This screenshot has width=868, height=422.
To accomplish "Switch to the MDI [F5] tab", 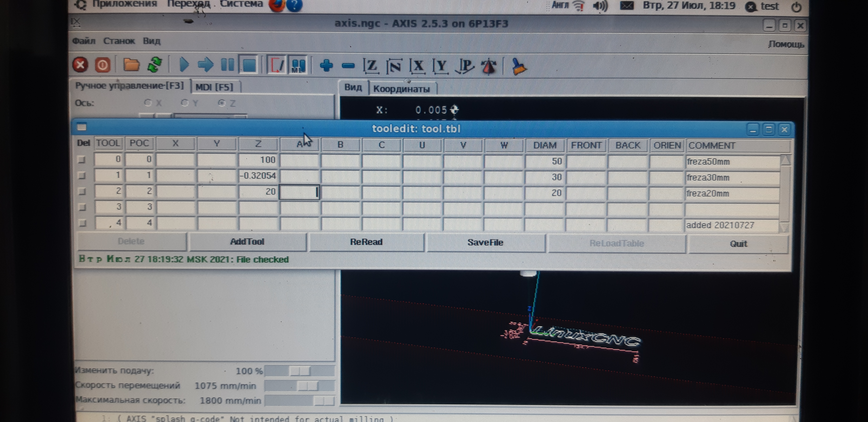I will click(214, 87).
